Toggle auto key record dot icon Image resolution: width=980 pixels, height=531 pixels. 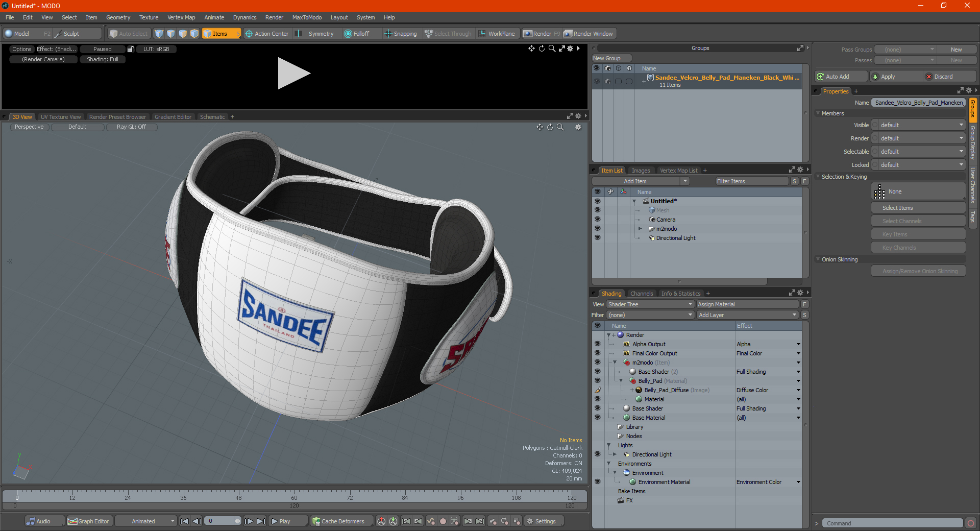click(x=443, y=521)
